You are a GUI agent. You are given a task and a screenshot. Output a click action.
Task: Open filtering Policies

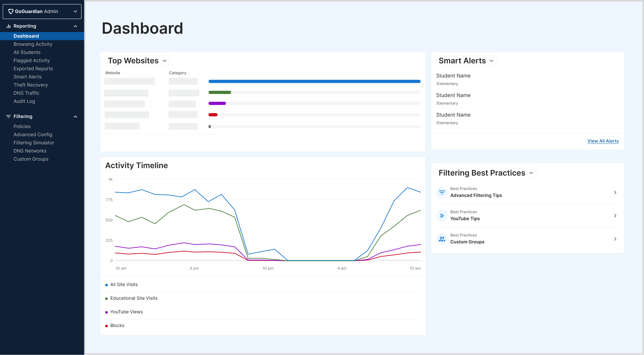click(x=22, y=127)
